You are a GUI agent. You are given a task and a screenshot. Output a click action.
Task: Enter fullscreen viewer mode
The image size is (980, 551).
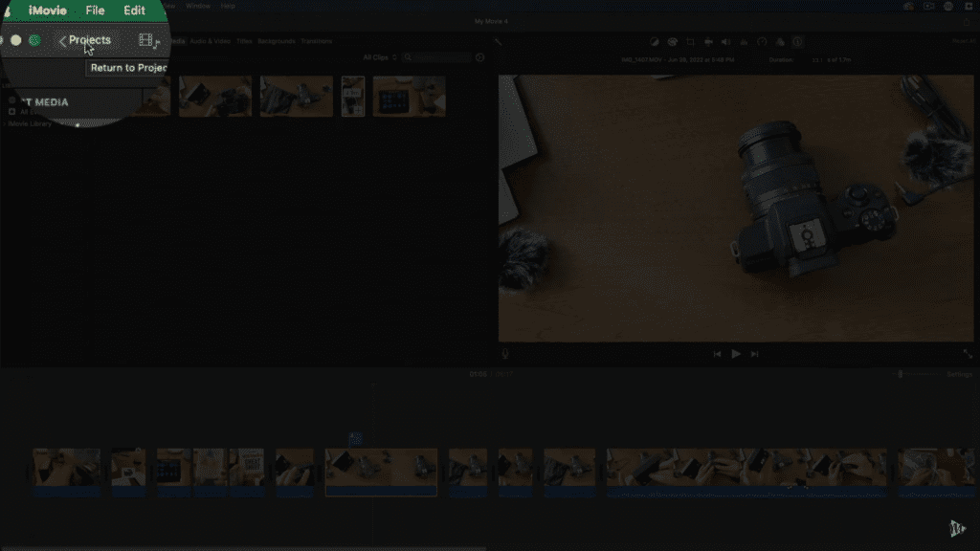click(968, 354)
